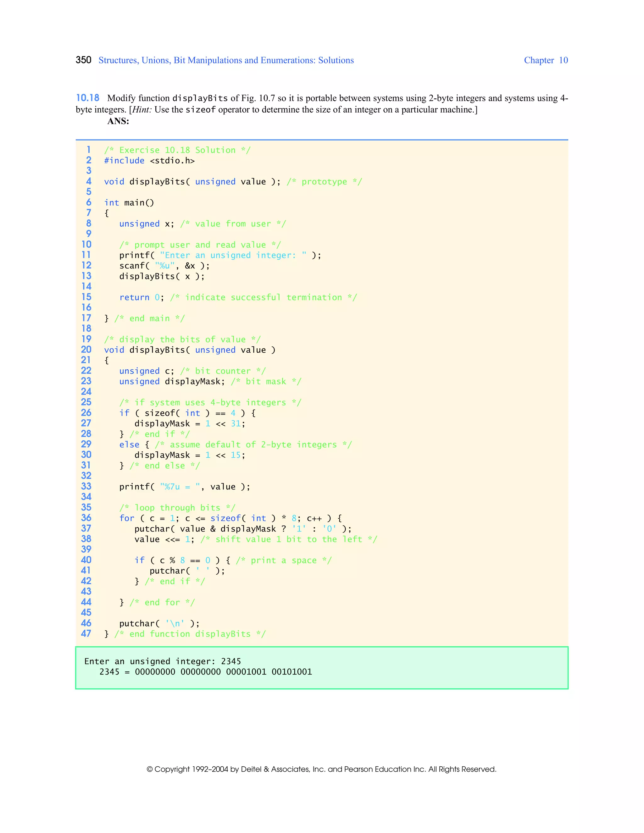The height and width of the screenshot is (833, 644).
Task: Click 'displayMask = 1 << 15;' line
Action: tap(190, 455)
